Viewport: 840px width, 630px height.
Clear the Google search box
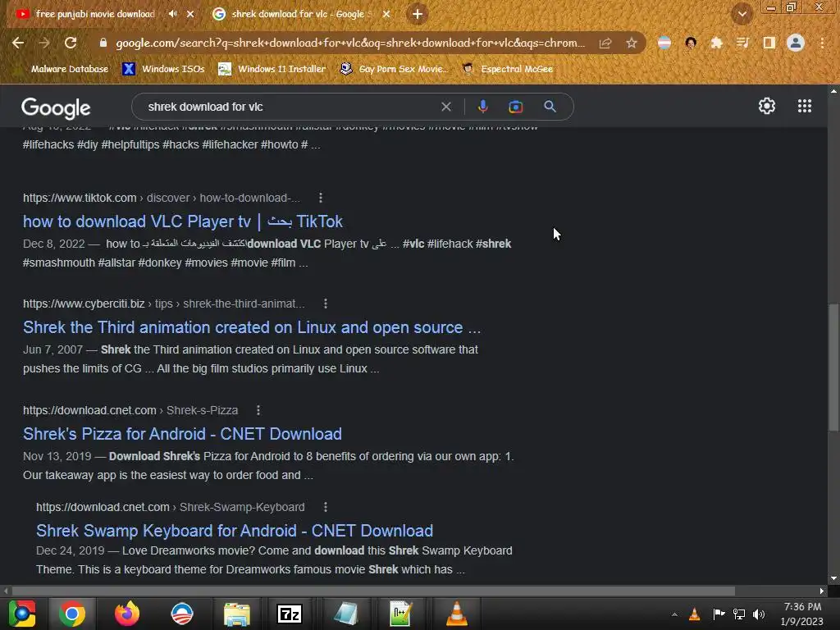pos(445,107)
